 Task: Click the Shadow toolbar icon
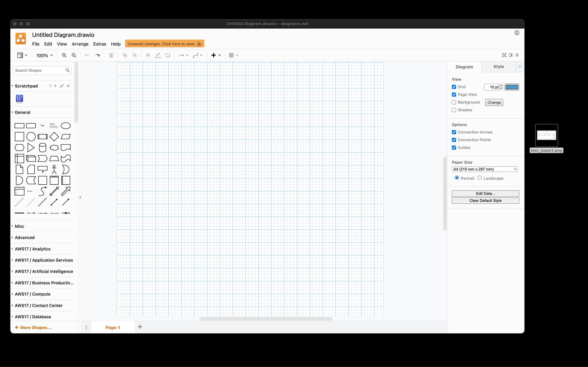[167, 55]
